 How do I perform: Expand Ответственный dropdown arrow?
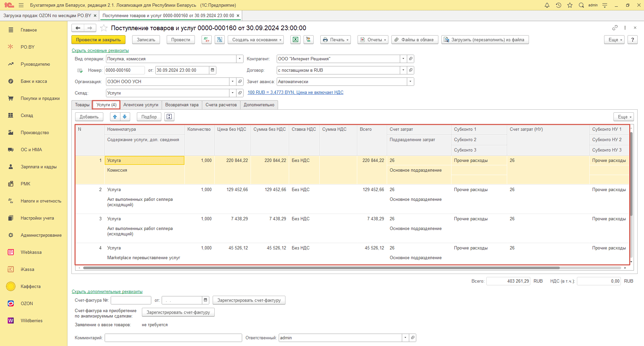coord(405,338)
